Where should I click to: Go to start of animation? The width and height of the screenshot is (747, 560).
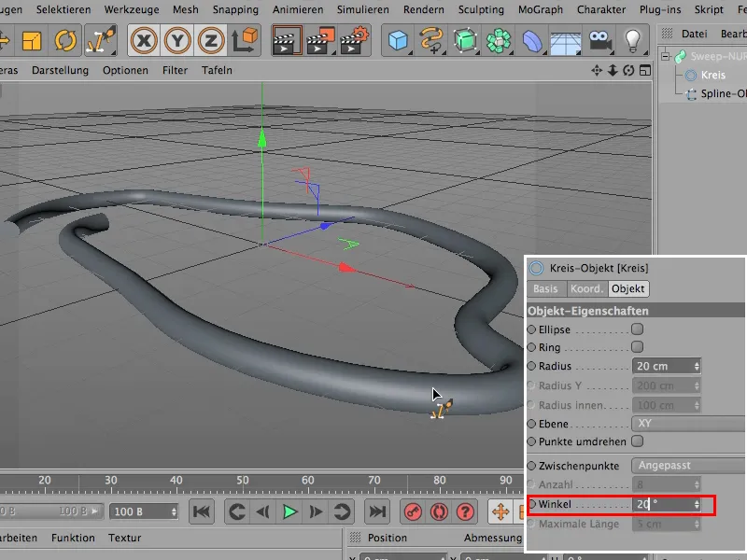[x=202, y=511]
